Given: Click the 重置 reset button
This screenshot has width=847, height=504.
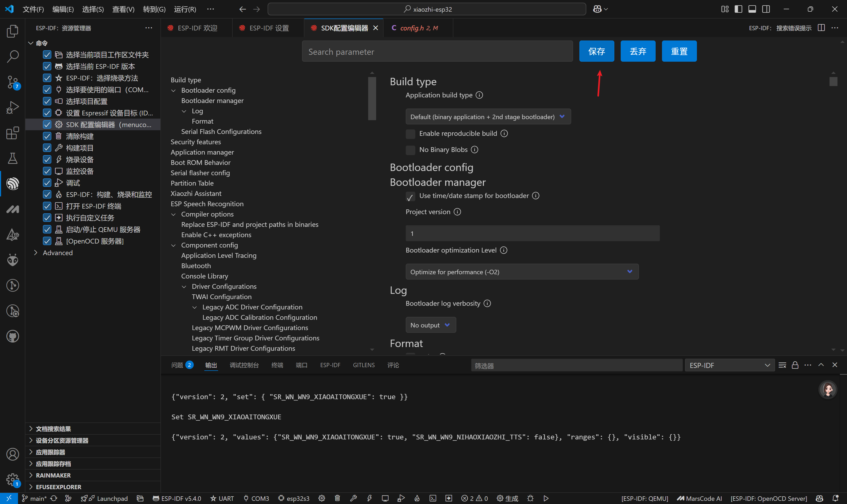Looking at the screenshot, I should click(x=679, y=51).
